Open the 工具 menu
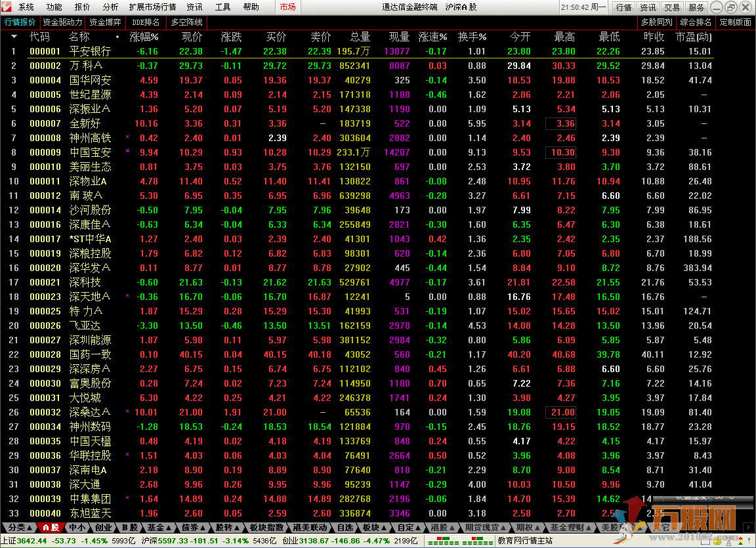The width and height of the screenshot is (756, 548). coord(222,7)
